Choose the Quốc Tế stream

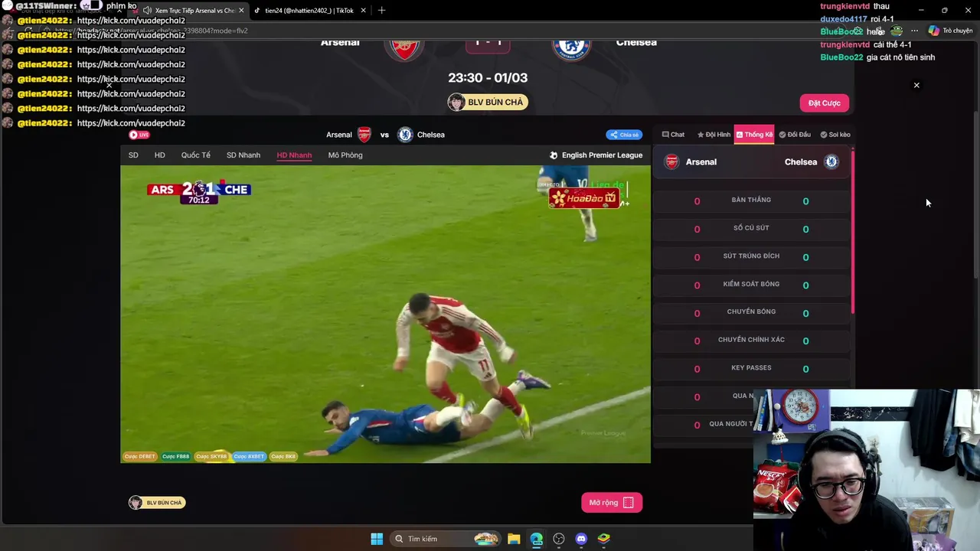[x=195, y=155]
